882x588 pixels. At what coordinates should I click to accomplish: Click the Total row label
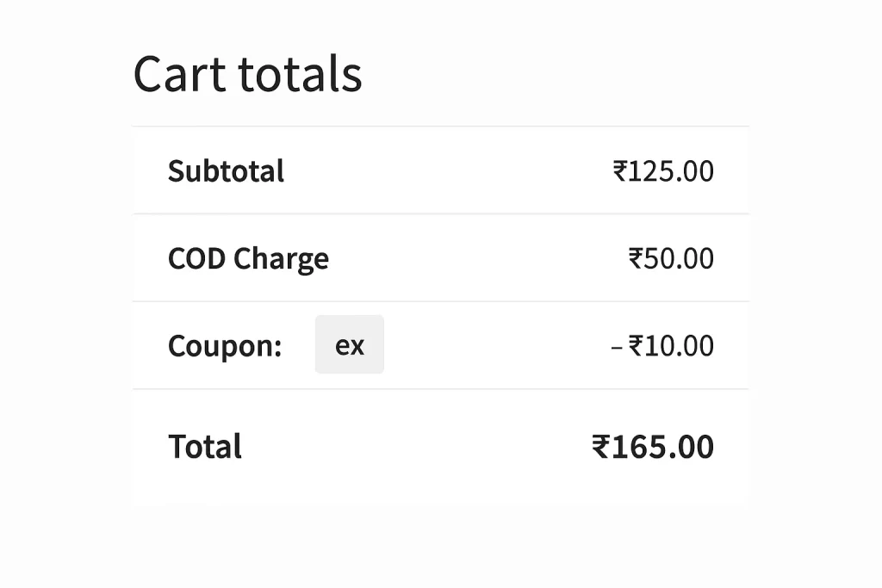pos(204,446)
